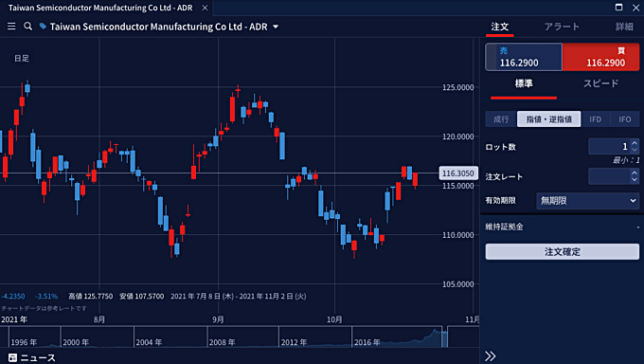The height and width of the screenshot is (364, 644).
Task: Increase the 注文レート with up arrow
Action: click(x=635, y=173)
